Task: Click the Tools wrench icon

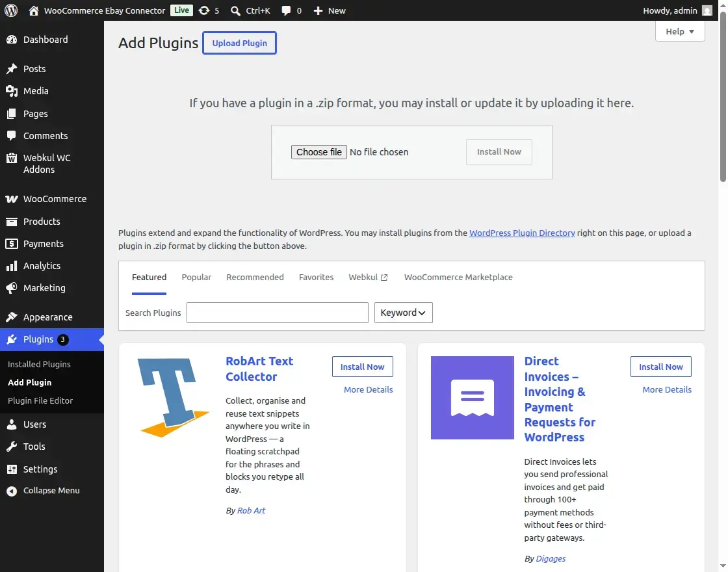Action: [12, 446]
